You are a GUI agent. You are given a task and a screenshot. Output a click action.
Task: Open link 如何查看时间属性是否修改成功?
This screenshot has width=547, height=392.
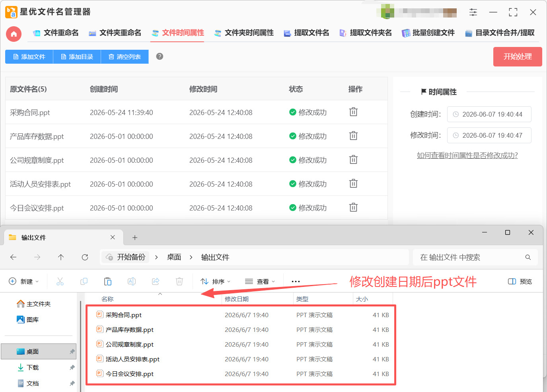click(x=467, y=156)
